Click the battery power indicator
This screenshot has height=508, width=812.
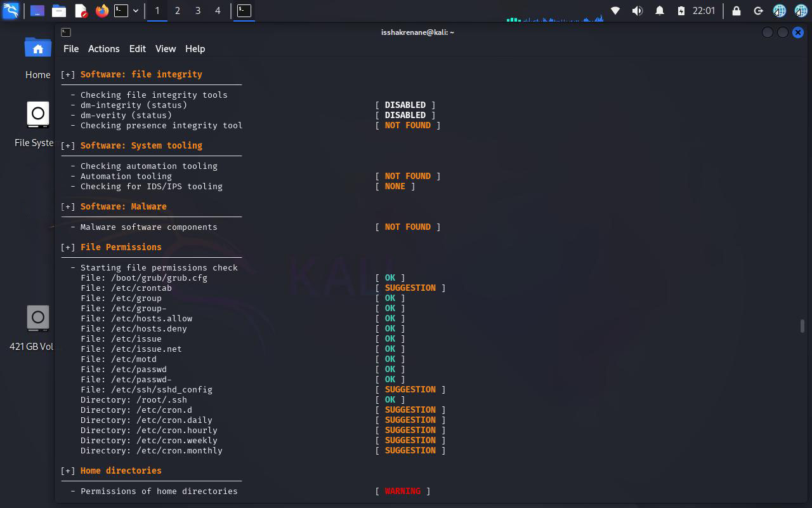coord(681,11)
